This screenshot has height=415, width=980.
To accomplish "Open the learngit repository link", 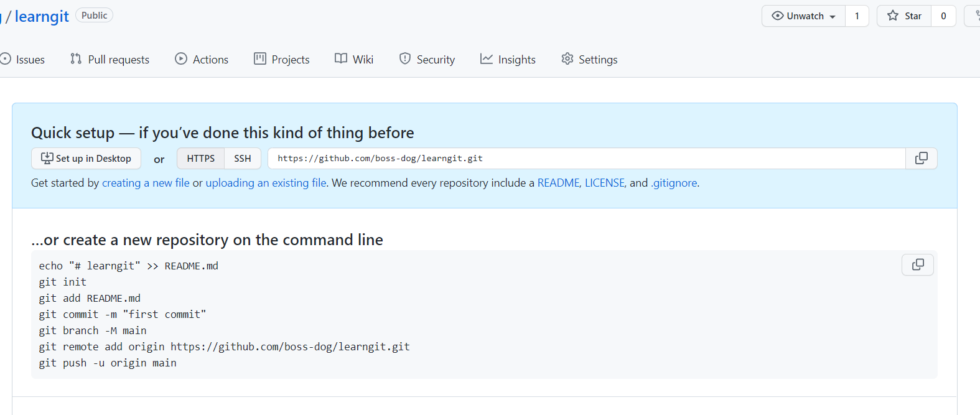I will tap(42, 16).
